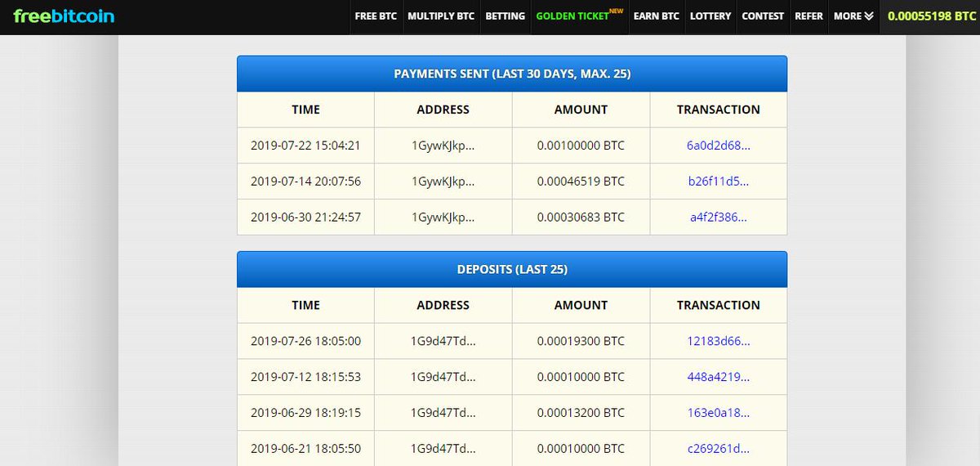
Task: Select the 0.00010000 BTC amount dated 2019-06-21
Action: coord(581,449)
